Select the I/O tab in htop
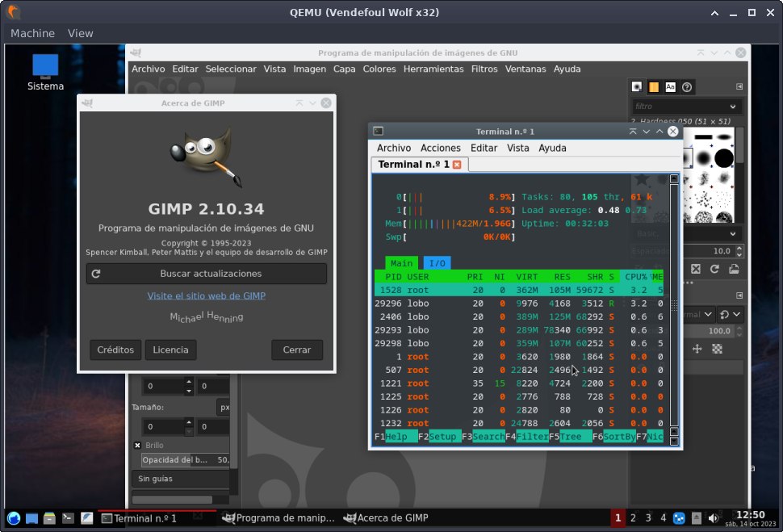The width and height of the screenshot is (783, 532). click(x=437, y=262)
